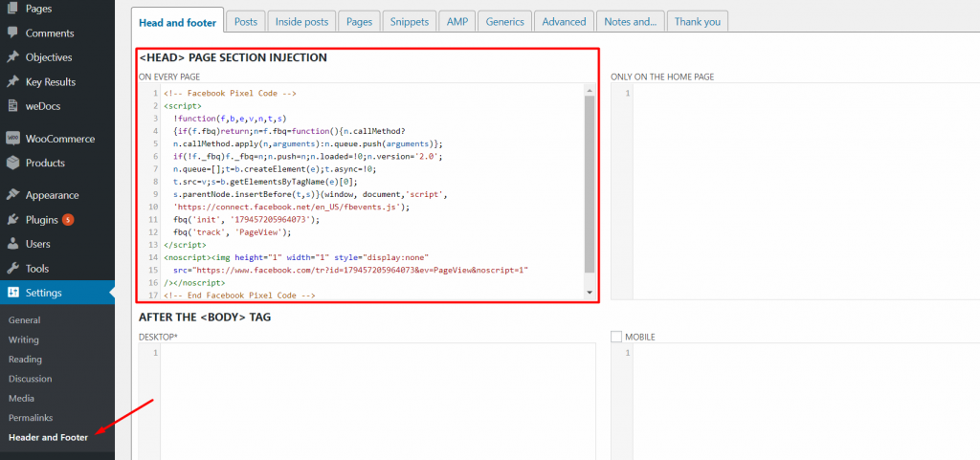
Task: Open the Tools menu item
Action: click(37, 269)
